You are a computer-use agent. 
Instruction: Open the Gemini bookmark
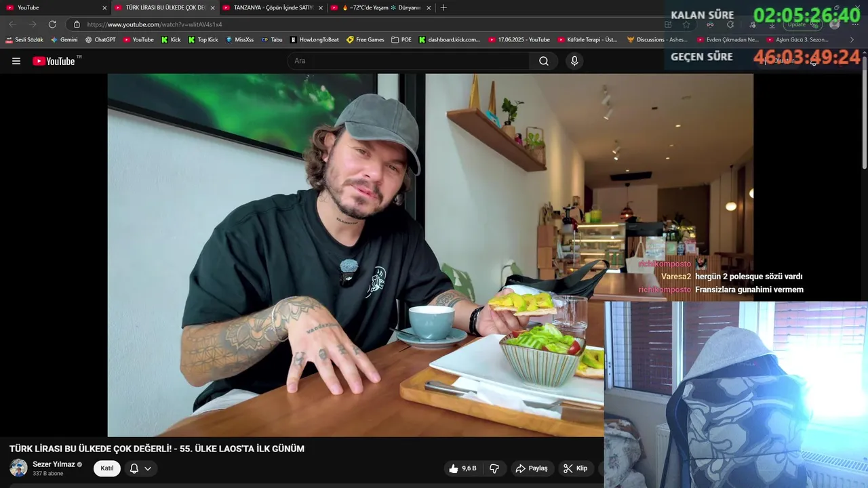tap(64, 40)
